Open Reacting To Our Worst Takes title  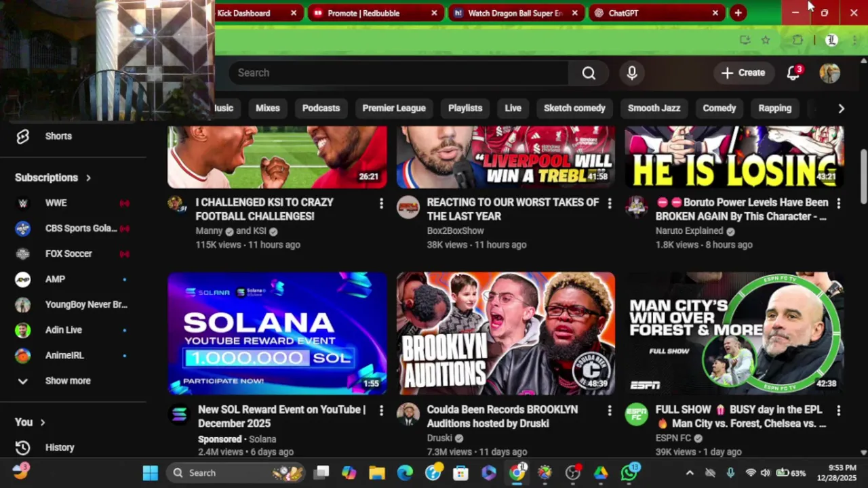[513, 209]
